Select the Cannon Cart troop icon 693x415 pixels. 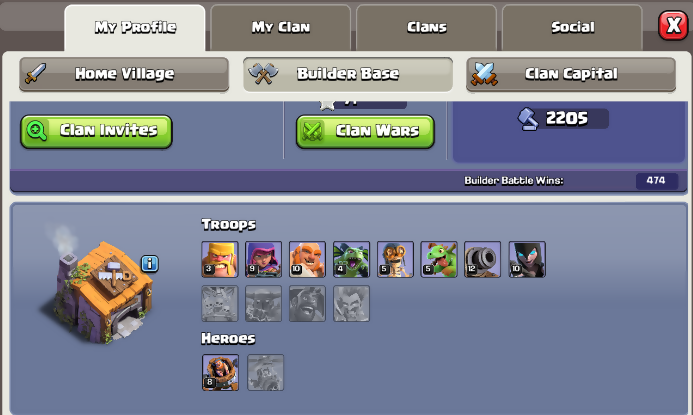pos(483,259)
